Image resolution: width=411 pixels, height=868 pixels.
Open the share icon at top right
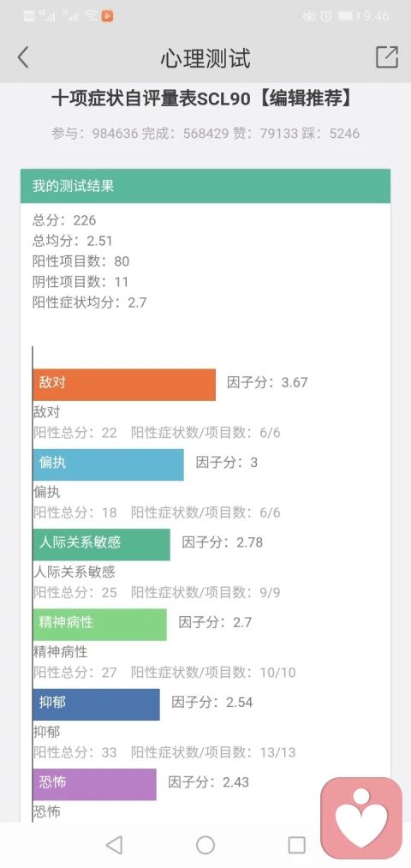[x=387, y=57]
